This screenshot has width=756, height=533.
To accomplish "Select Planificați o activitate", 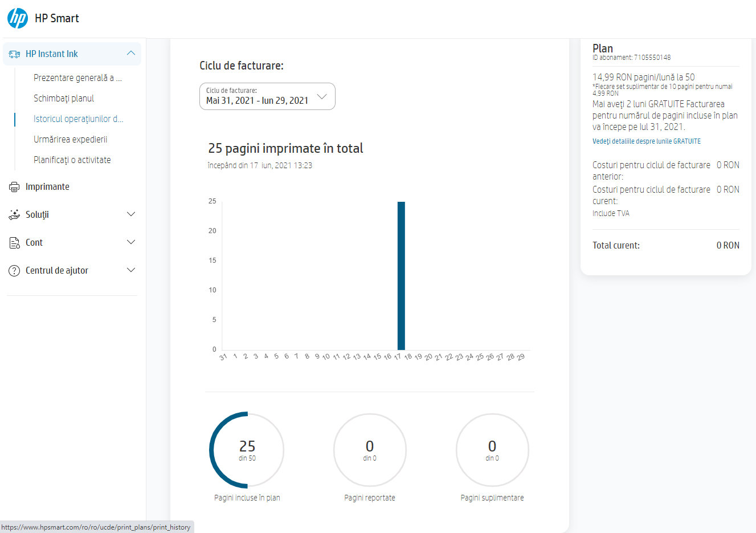I will point(72,160).
